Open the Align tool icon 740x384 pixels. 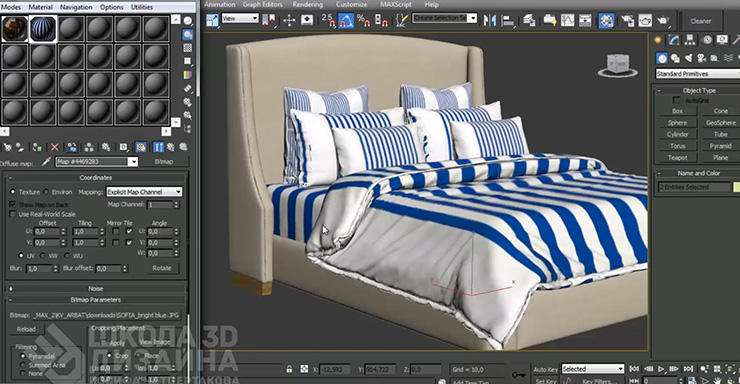[x=508, y=20]
